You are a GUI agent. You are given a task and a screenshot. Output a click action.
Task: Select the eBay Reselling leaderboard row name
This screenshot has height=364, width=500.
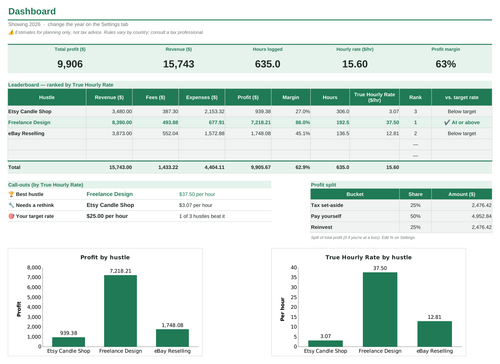tap(26, 133)
